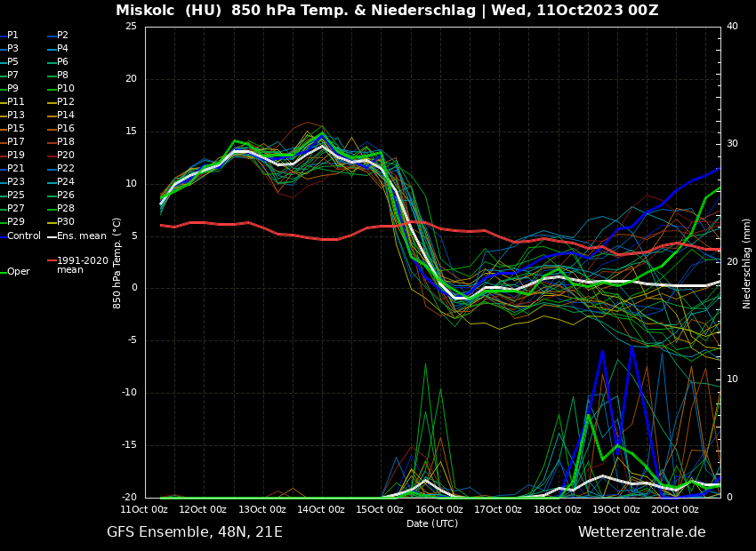Viewport: 756px width, 551px height.
Task: Click the 20Oct 00z tick label
Action: (x=675, y=510)
